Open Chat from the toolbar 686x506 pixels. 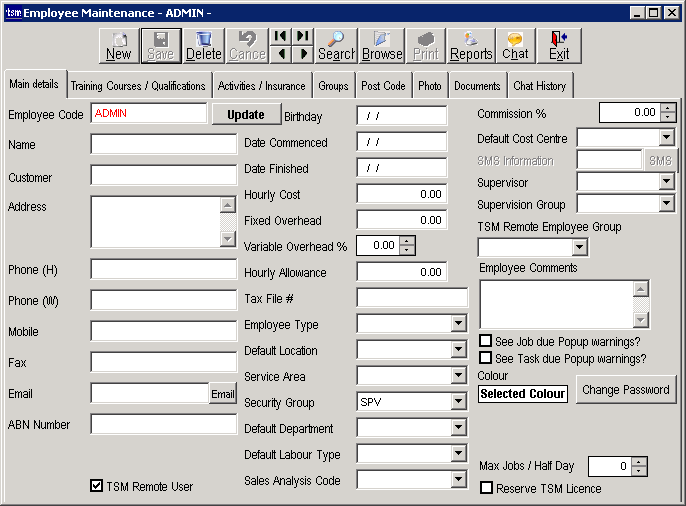pos(515,45)
